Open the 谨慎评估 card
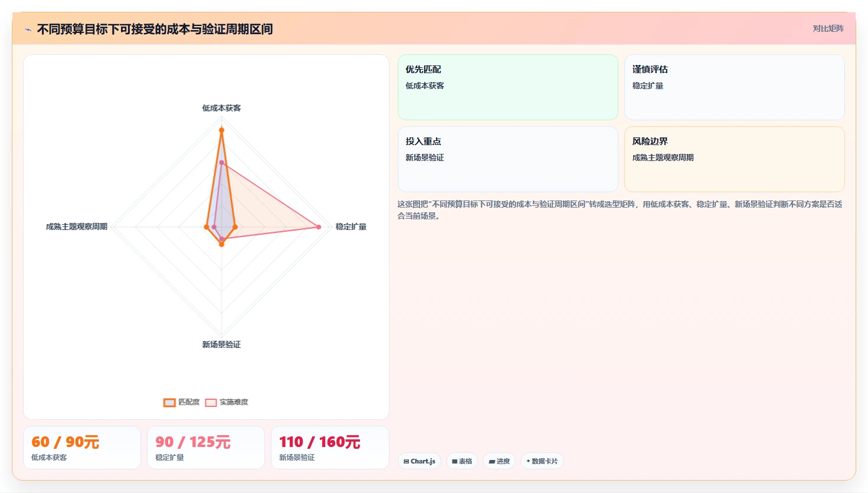Image resolution: width=868 pixels, height=493 pixels. click(x=735, y=87)
